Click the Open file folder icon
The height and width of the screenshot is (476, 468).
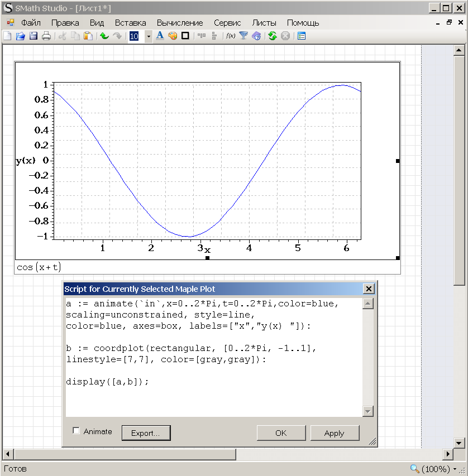[20, 36]
